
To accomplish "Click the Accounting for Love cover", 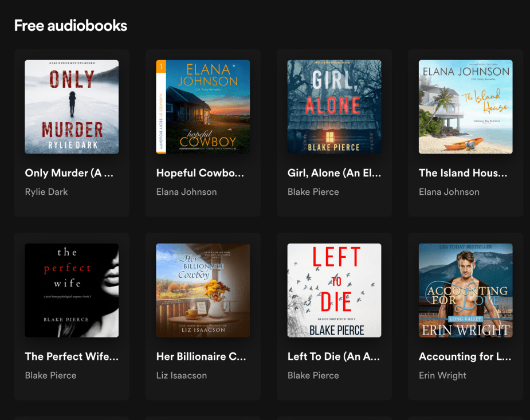I will 465,291.
